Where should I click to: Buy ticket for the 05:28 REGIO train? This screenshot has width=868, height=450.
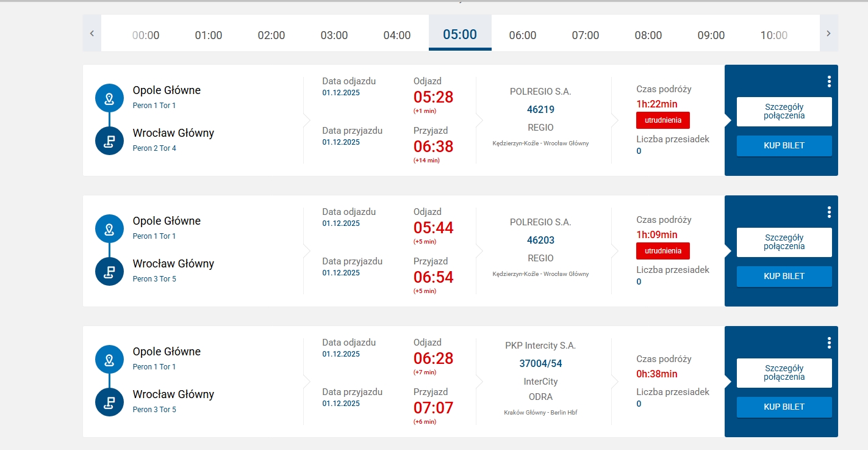(x=784, y=146)
